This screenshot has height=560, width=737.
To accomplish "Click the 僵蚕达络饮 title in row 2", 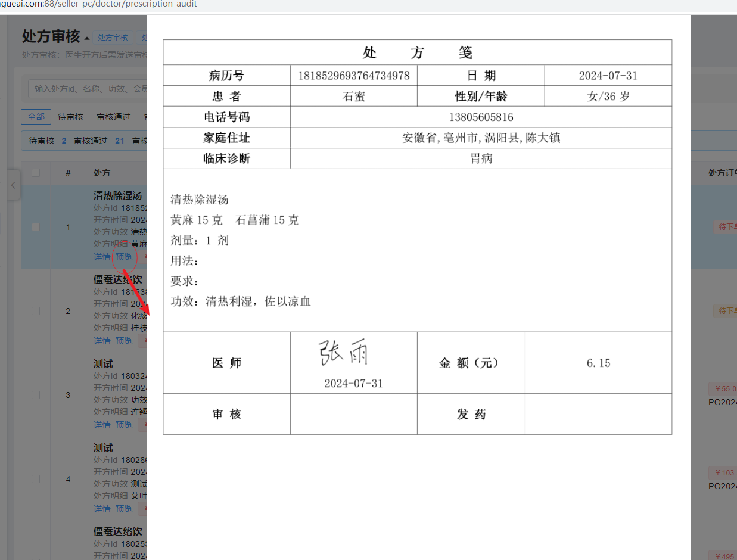I will [x=118, y=279].
